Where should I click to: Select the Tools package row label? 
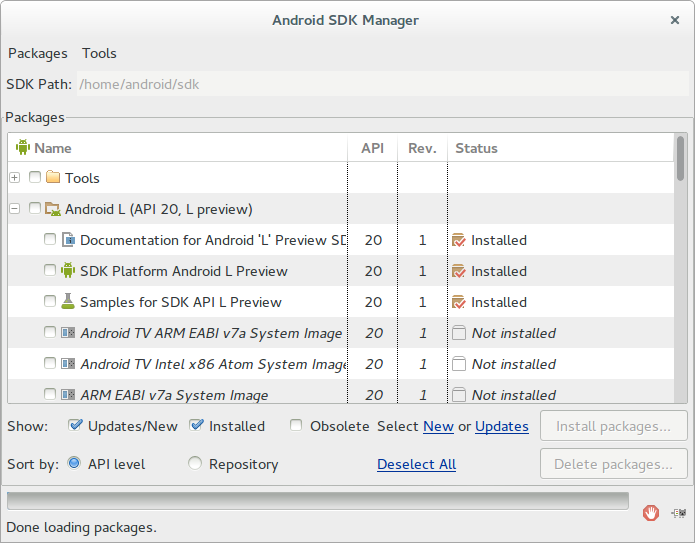82,178
